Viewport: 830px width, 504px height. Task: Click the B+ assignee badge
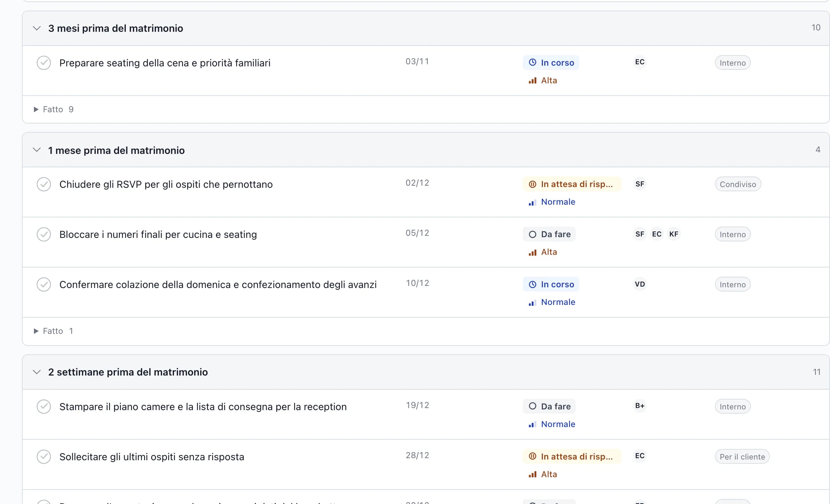[640, 406]
